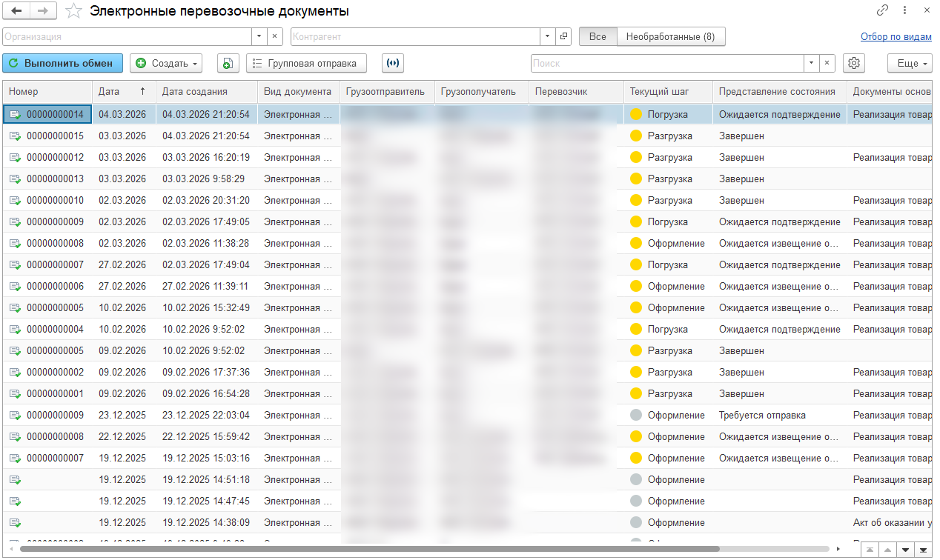Open Контрагент selection form icon
The width and height of the screenshot is (940, 560).
tap(564, 36)
